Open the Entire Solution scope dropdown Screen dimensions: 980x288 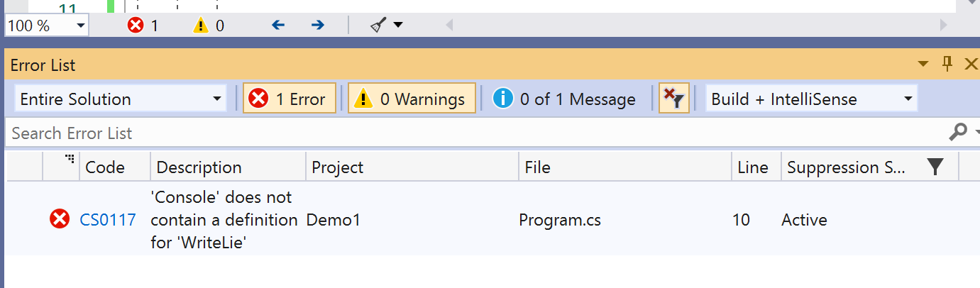(x=120, y=99)
